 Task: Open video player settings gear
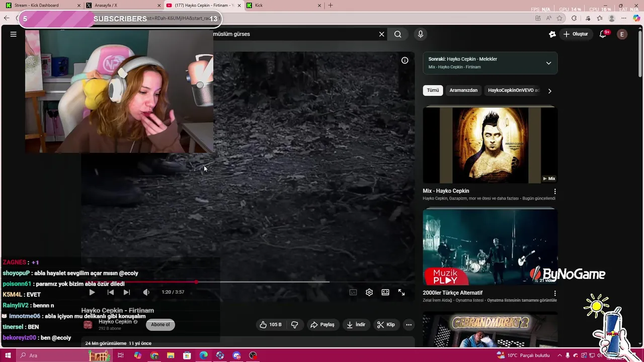[x=369, y=292]
